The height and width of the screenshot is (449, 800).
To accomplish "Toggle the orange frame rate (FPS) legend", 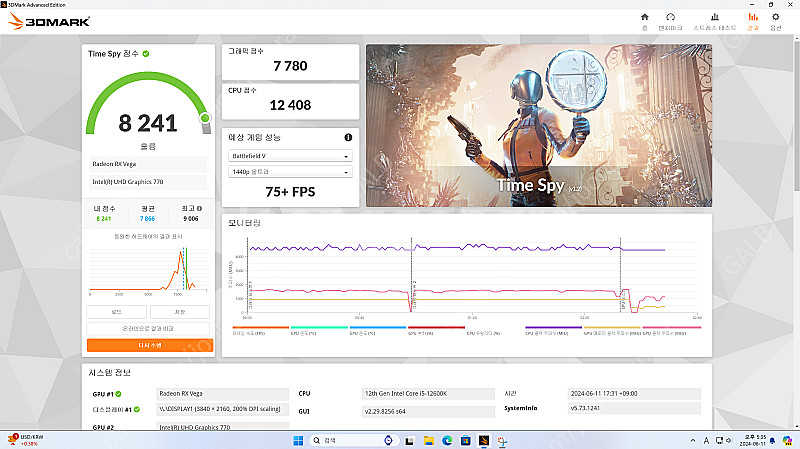I will click(x=260, y=330).
